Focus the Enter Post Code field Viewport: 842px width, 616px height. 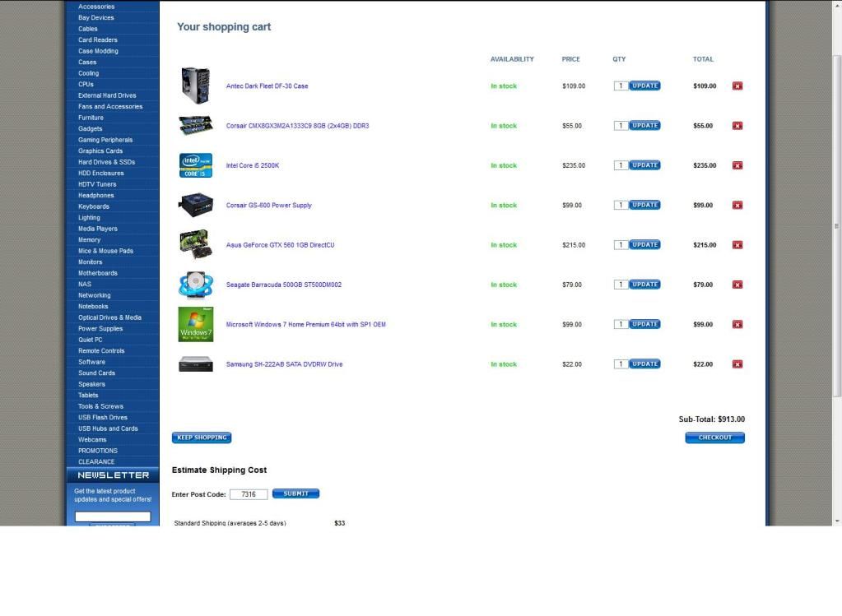(x=249, y=494)
